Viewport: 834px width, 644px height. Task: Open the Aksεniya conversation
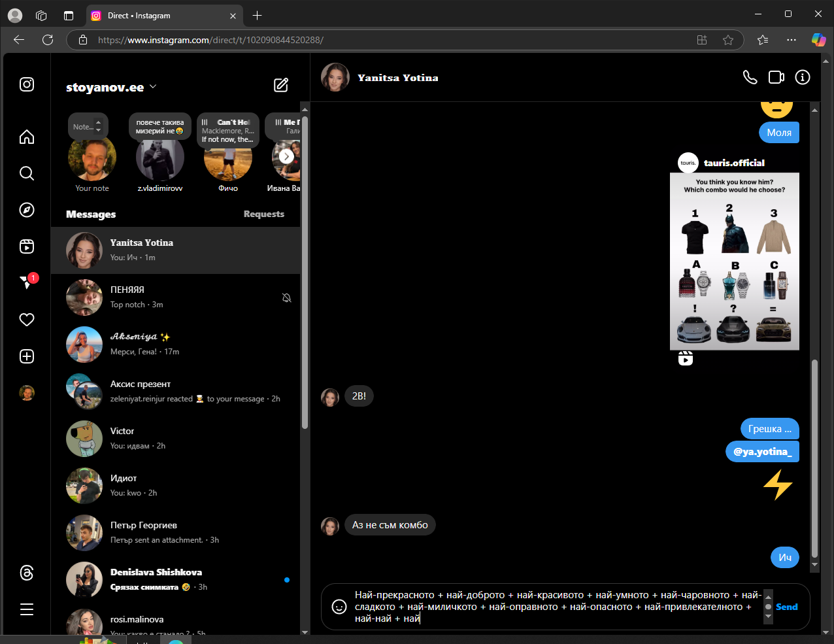(x=175, y=344)
